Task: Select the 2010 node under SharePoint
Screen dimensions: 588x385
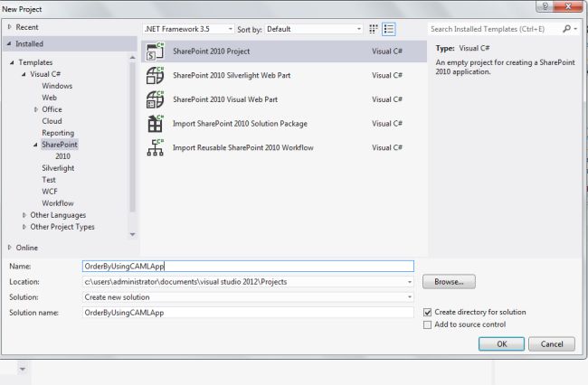Action: point(62,156)
